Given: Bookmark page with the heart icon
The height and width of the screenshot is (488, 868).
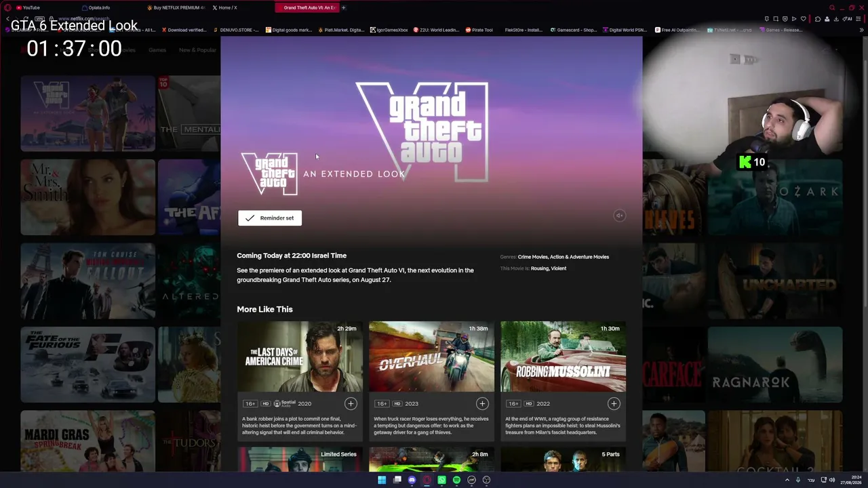Looking at the screenshot, I should pos(804,19).
